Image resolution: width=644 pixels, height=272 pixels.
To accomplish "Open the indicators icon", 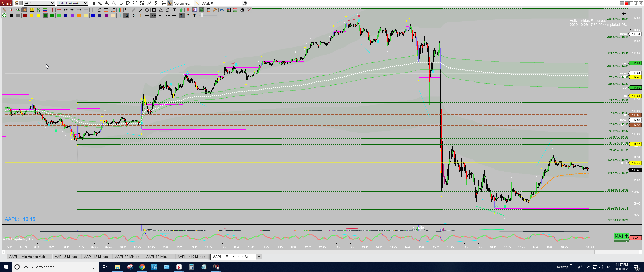I will 149,3.
